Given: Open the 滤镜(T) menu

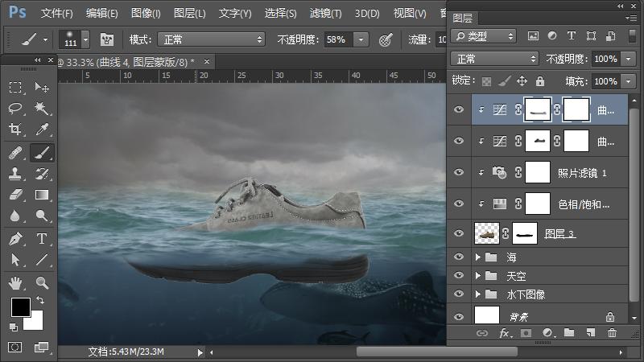Looking at the screenshot, I should [x=325, y=13].
